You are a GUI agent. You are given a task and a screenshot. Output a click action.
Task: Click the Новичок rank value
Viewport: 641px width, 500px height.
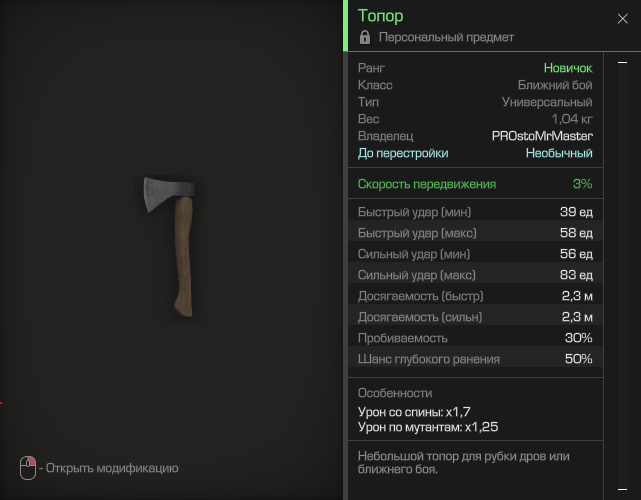(x=567, y=68)
